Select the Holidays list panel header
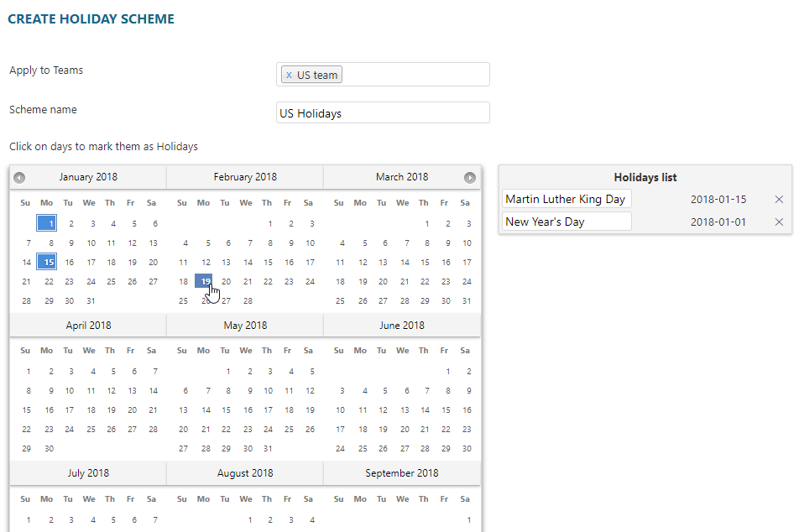Viewport: 804px width, 532px height. point(645,177)
